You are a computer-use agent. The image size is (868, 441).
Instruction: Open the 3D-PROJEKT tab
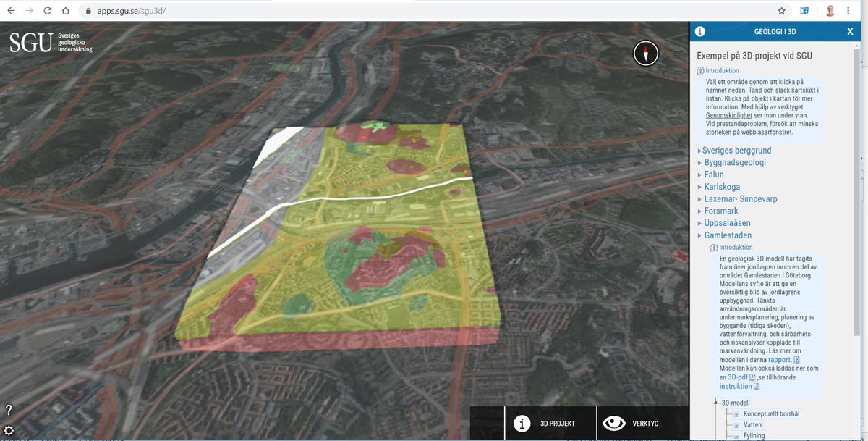coord(550,423)
